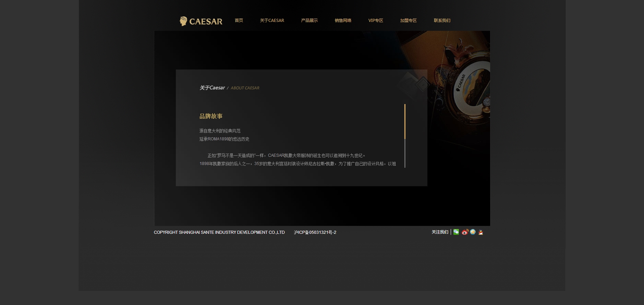Open the VIP专区 menu item

tap(376, 21)
